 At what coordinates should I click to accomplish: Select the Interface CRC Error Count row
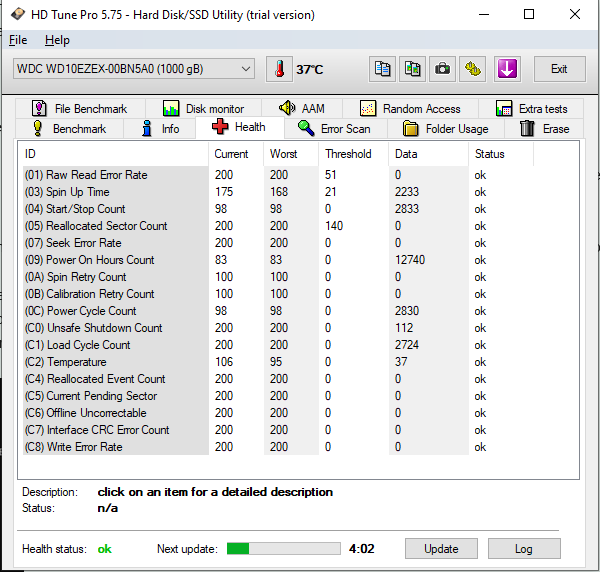pyautogui.click(x=278, y=430)
